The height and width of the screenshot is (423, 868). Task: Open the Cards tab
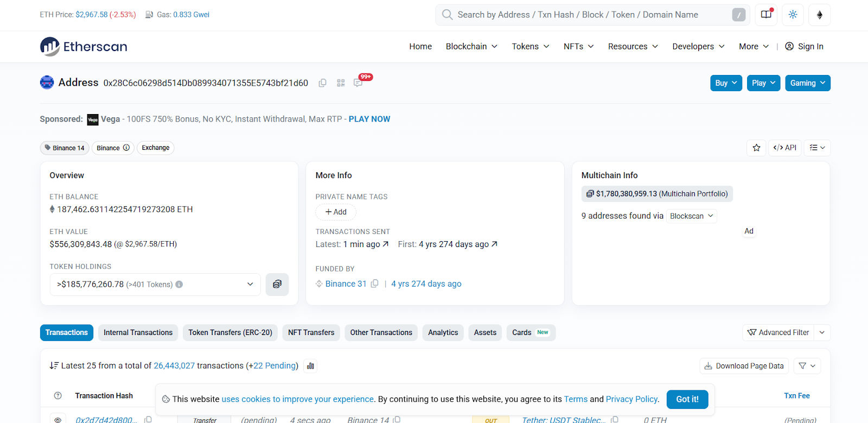coord(531,333)
